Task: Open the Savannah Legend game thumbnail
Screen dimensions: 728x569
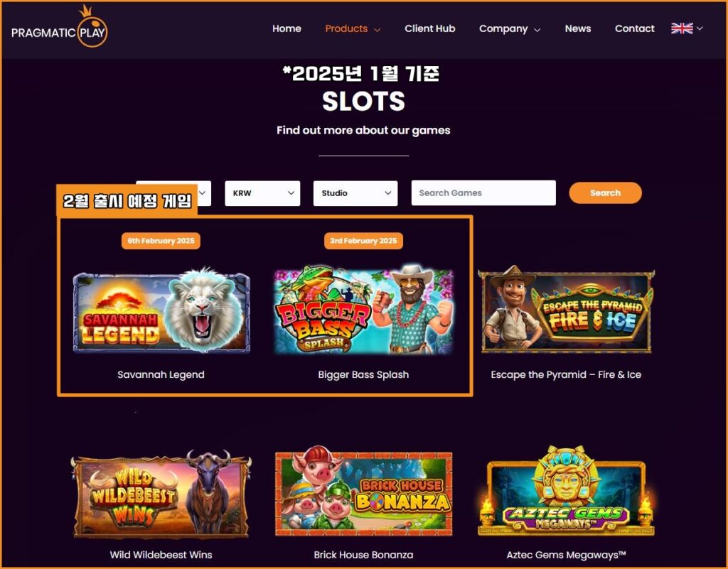Action: (161, 310)
